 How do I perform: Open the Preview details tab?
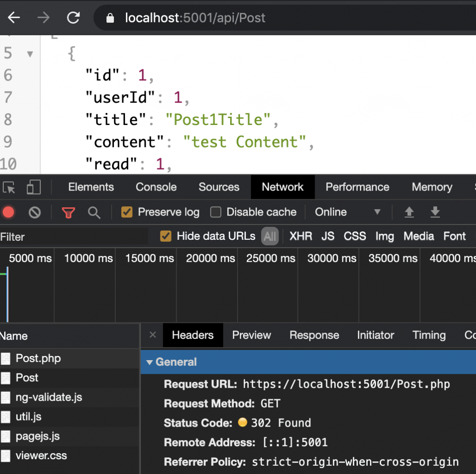(x=251, y=335)
